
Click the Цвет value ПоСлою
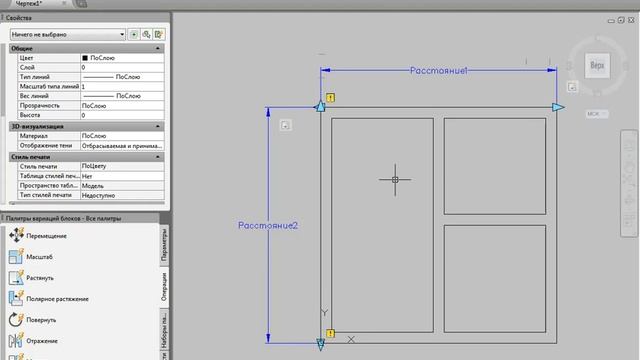tap(122, 58)
